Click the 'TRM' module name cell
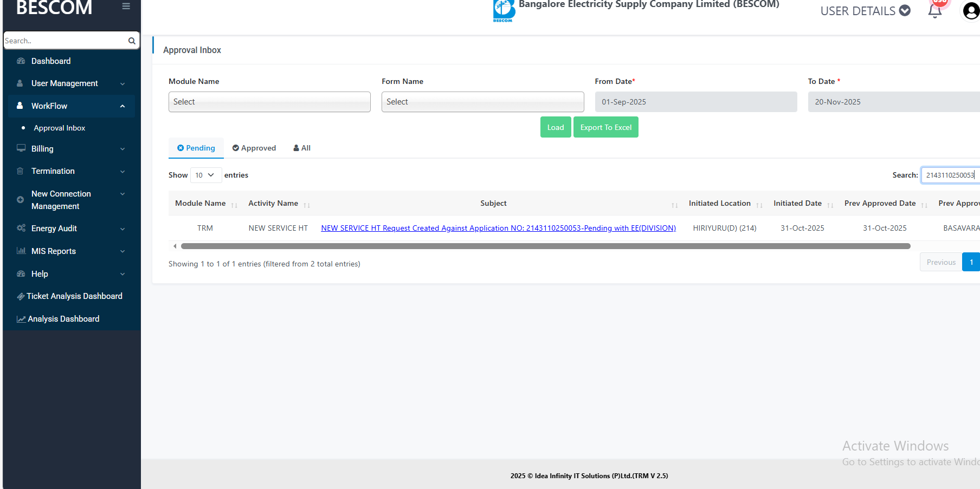This screenshot has height=489, width=980. tap(205, 228)
